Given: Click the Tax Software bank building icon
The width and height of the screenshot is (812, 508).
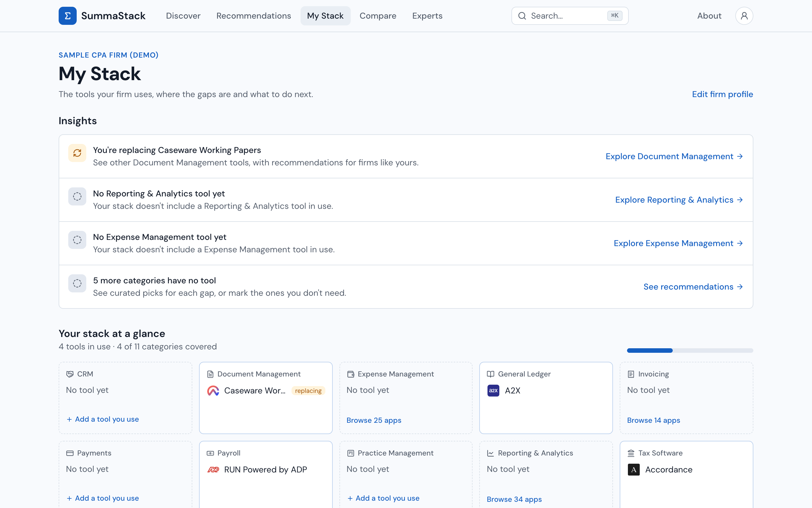Looking at the screenshot, I should click(631, 453).
